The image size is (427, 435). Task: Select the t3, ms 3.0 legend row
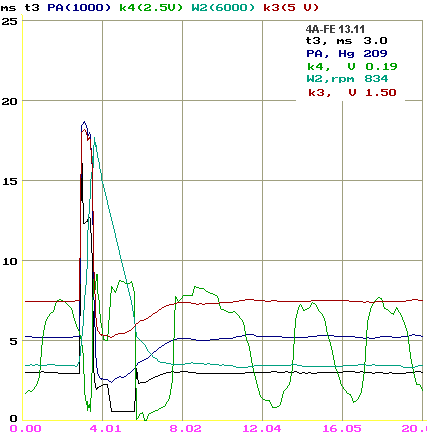tap(347, 41)
